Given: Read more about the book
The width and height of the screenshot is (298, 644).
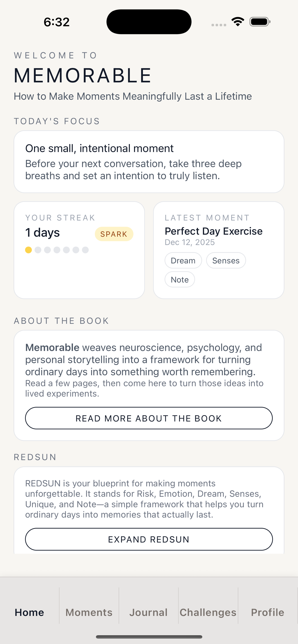Looking at the screenshot, I should point(149,418).
